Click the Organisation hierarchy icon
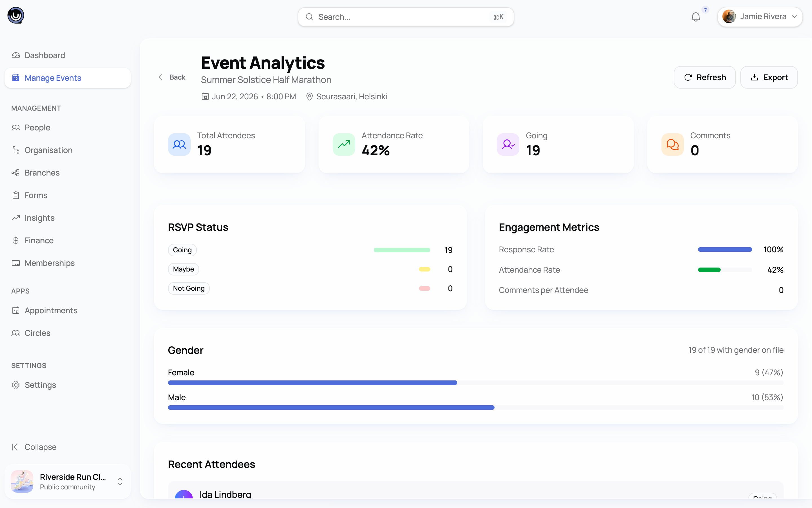 coord(16,150)
